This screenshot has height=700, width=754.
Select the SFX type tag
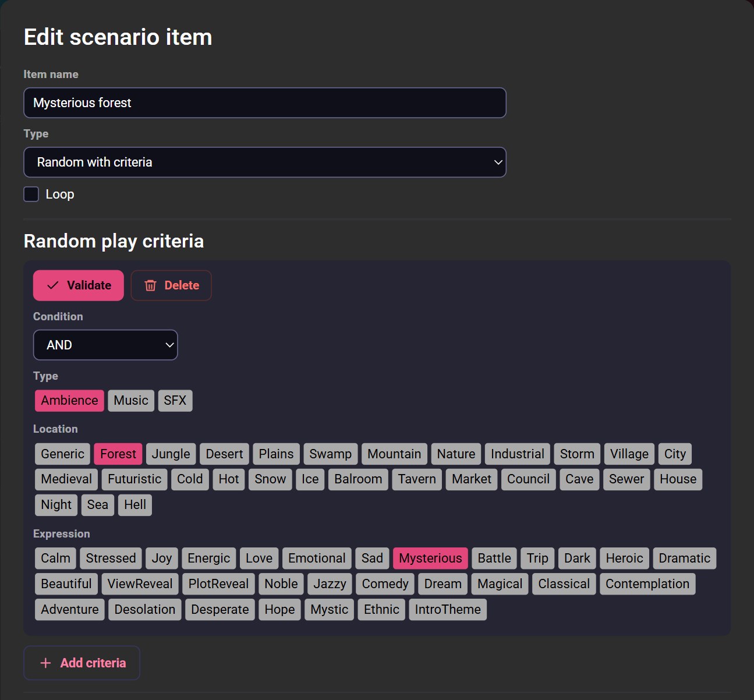pyautogui.click(x=175, y=401)
